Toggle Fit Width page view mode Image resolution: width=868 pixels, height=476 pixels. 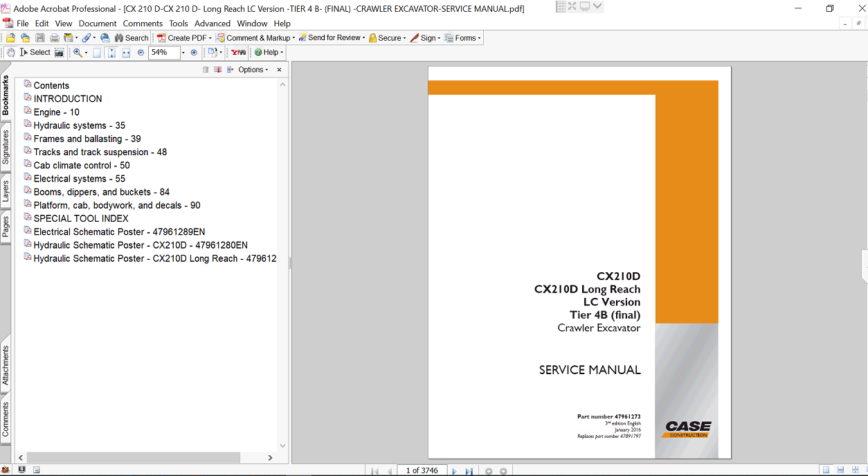pos(125,52)
